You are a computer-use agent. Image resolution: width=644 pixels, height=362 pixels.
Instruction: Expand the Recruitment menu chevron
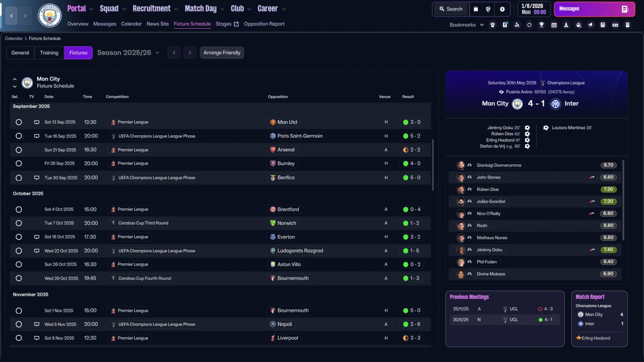[176, 9]
